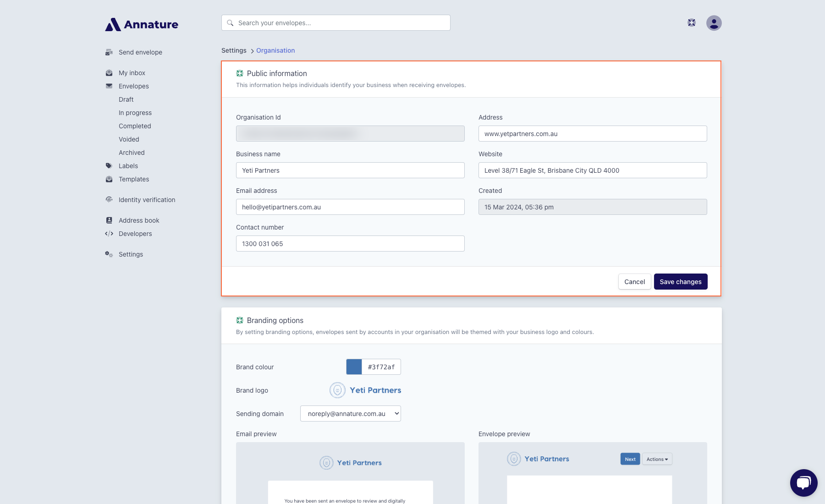Click the Developers code icon
The image size is (825, 504).
pyautogui.click(x=109, y=234)
